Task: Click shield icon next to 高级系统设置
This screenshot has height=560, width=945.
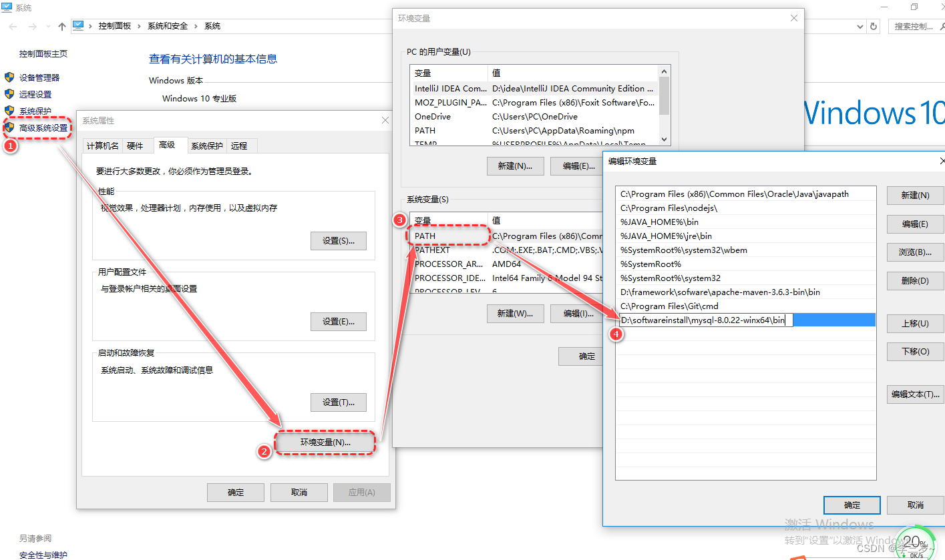Action: tap(9, 127)
